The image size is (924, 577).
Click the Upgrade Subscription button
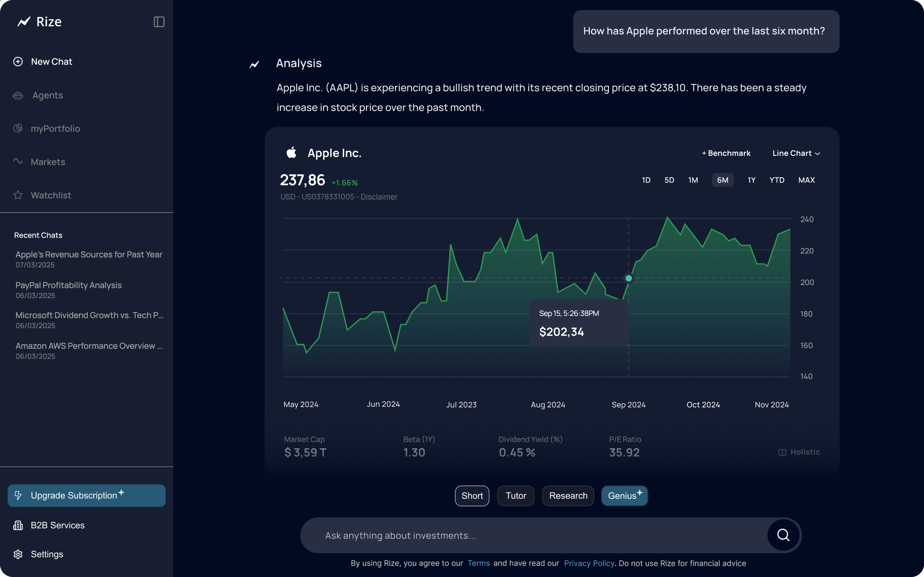tap(86, 495)
